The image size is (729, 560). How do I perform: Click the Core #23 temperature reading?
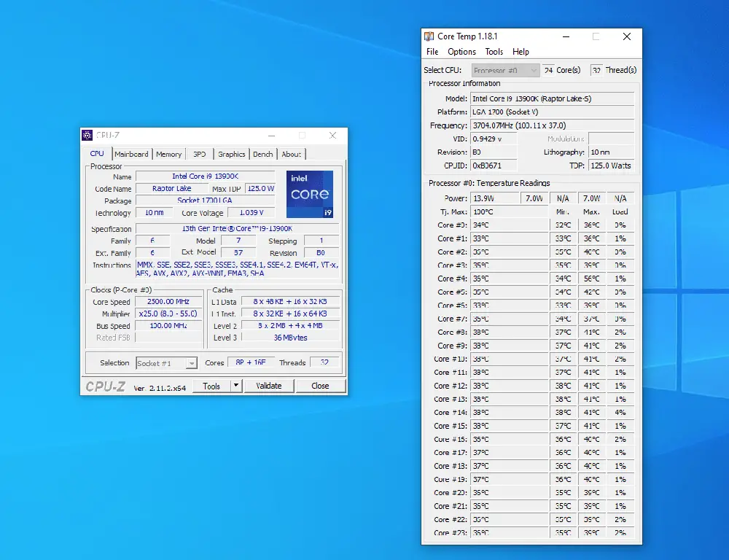(x=509, y=532)
